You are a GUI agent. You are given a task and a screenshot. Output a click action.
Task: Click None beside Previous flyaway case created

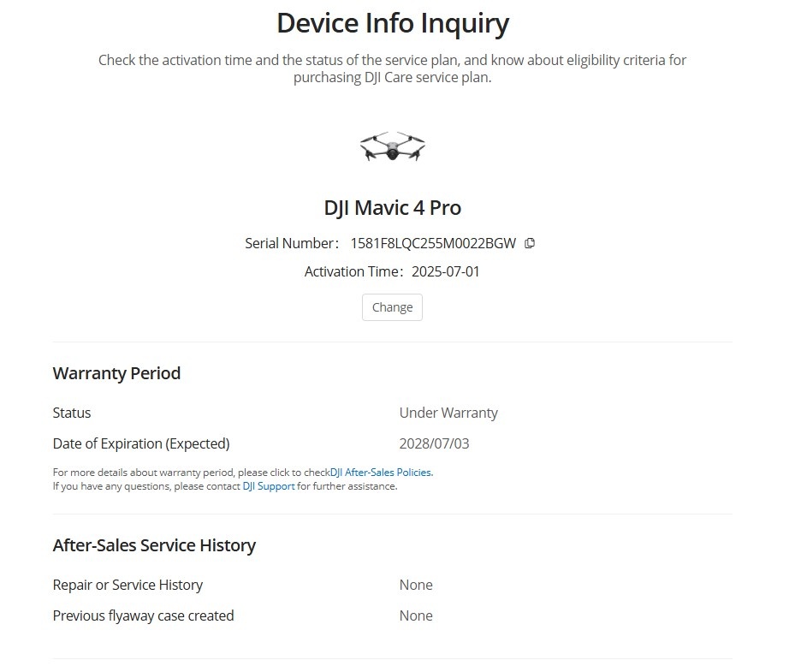click(416, 616)
